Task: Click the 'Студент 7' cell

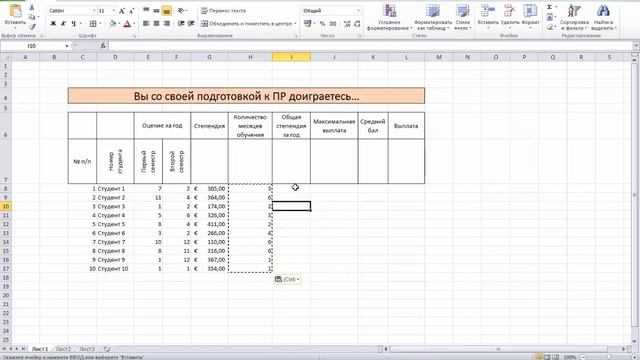Action: tap(115, 242)
